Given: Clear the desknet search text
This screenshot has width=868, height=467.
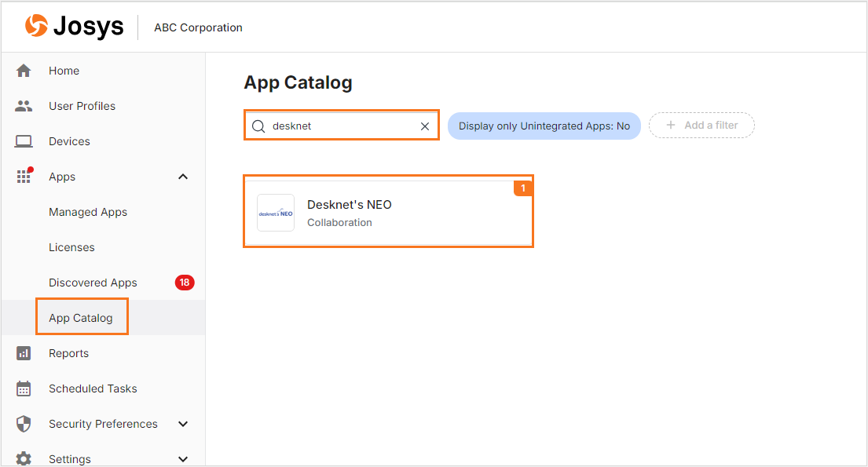Looking at the screenshot, I should pos(425,126).
